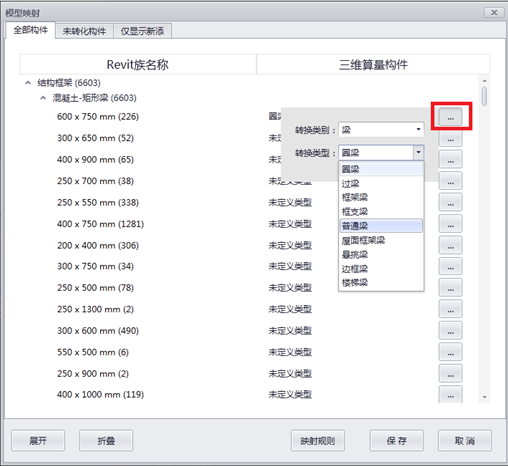
Task: Close the 模型映射 dialog
Action: point(494,12)
